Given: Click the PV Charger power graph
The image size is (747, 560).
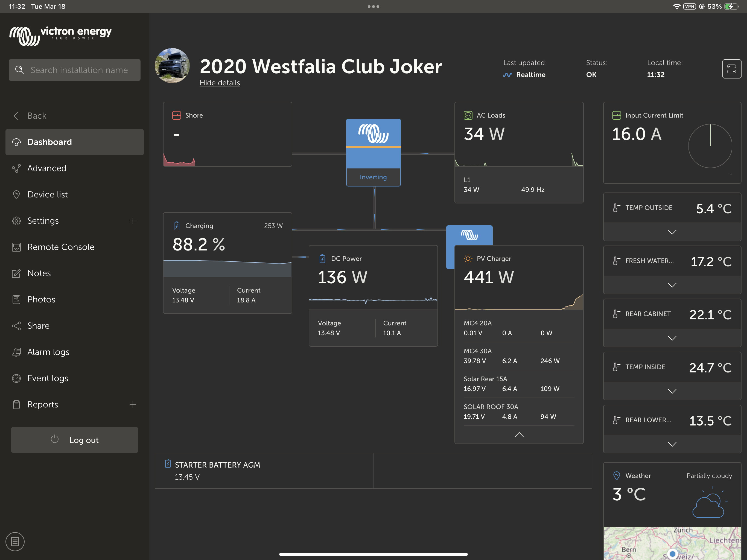Looking at the screenshot, I should pyautogui.click(x=519, y=302).
